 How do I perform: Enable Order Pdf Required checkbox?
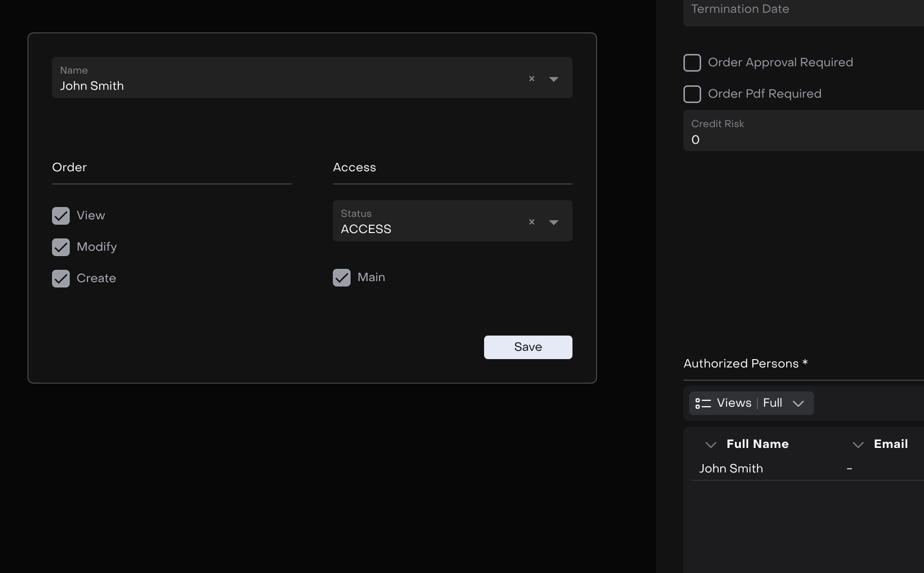pyautogui.click(x=692, y=94)
